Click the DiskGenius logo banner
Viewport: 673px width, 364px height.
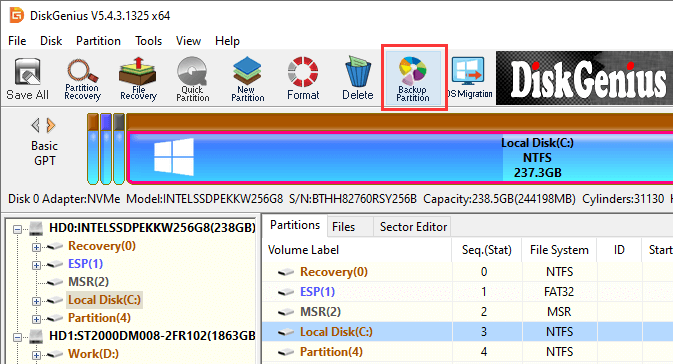(x=584, y=78)
